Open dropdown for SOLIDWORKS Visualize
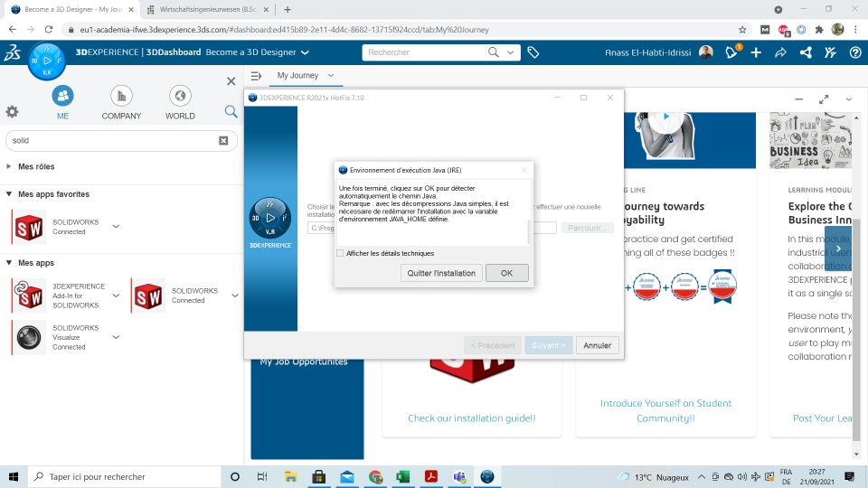 [116, 337]
